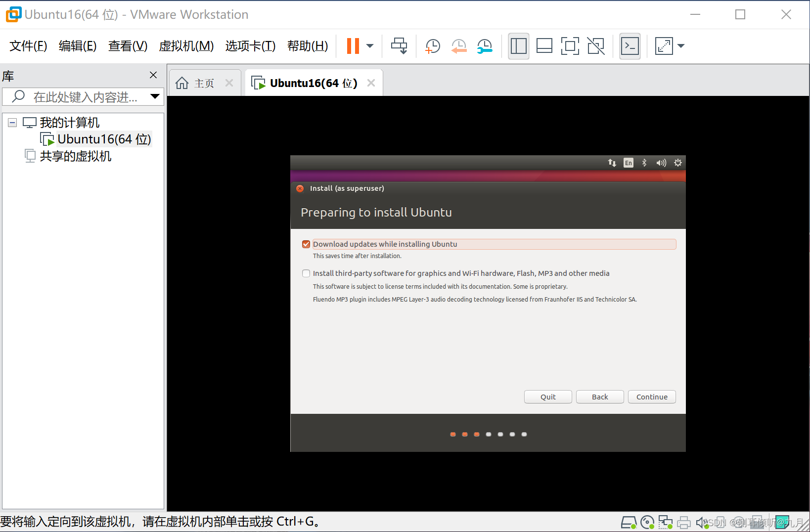Open the Ubuntu system settings gear menu
Viewport: 810px width, 532px height.
[678, 163]
